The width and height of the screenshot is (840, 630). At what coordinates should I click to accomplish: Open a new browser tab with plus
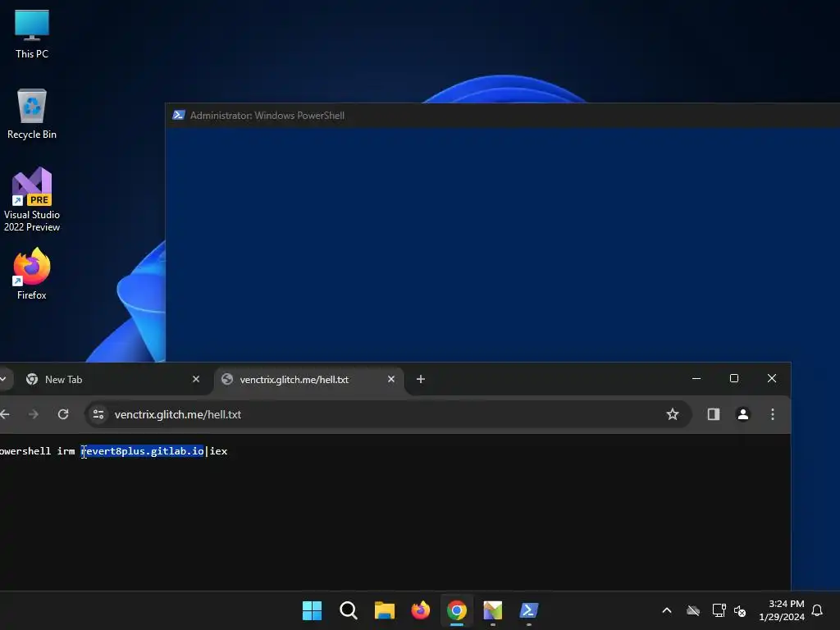tap(421, 379)
